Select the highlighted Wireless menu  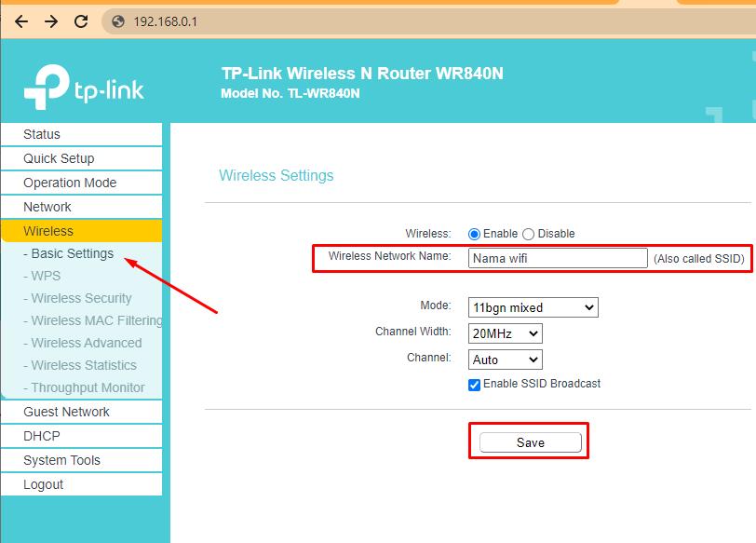(81, 231)
